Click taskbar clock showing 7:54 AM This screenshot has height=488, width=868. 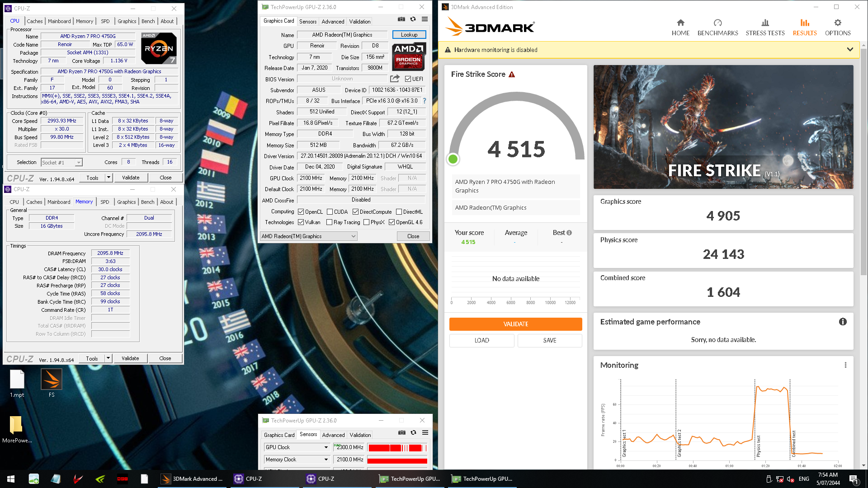828,479
